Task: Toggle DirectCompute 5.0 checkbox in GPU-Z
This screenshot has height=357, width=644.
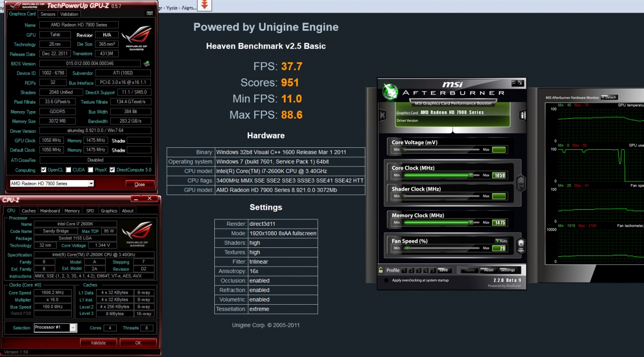Action: [x=112, y=170]
